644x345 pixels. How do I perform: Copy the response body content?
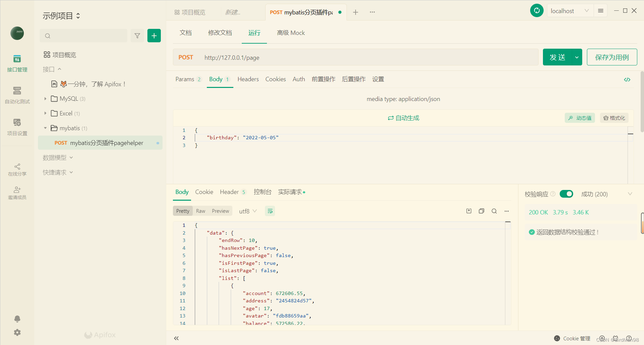(x=481, y=211)
